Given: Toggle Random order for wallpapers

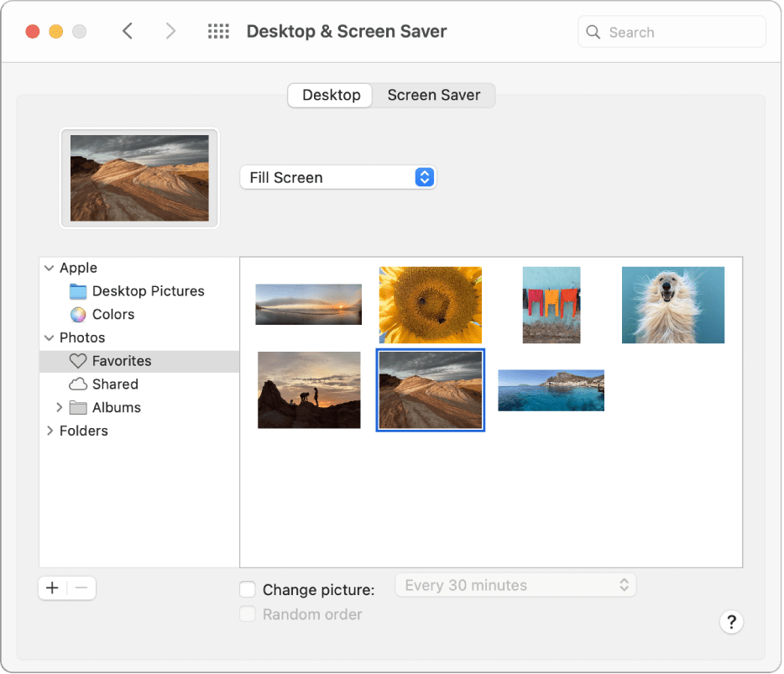Looking at the screenshot, I should click(x=248, y=614).
